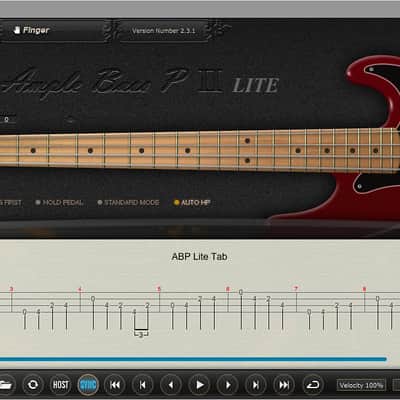Jump to measure 6 marker in tab
Viewport: 400px width, 400px height.
point(228,289)
